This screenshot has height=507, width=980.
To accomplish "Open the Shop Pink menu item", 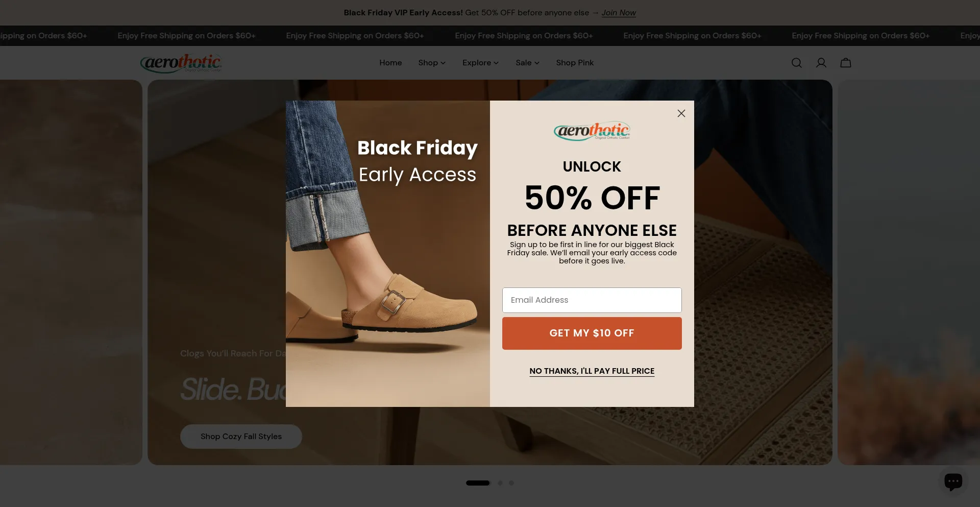I will tap(575, 63).
